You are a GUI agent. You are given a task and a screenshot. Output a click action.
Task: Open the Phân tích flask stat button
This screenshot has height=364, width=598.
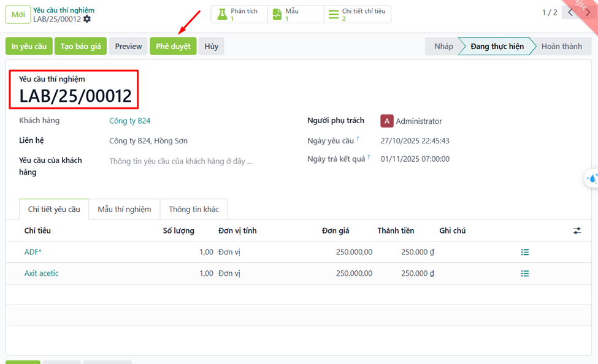pyautogui.click(x=239, y=15)
